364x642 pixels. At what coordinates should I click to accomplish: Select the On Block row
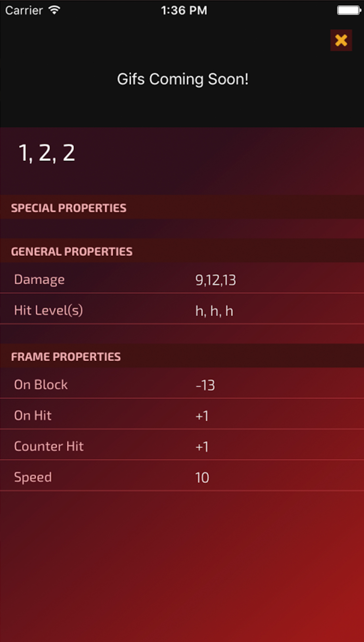tap(182, 383)
